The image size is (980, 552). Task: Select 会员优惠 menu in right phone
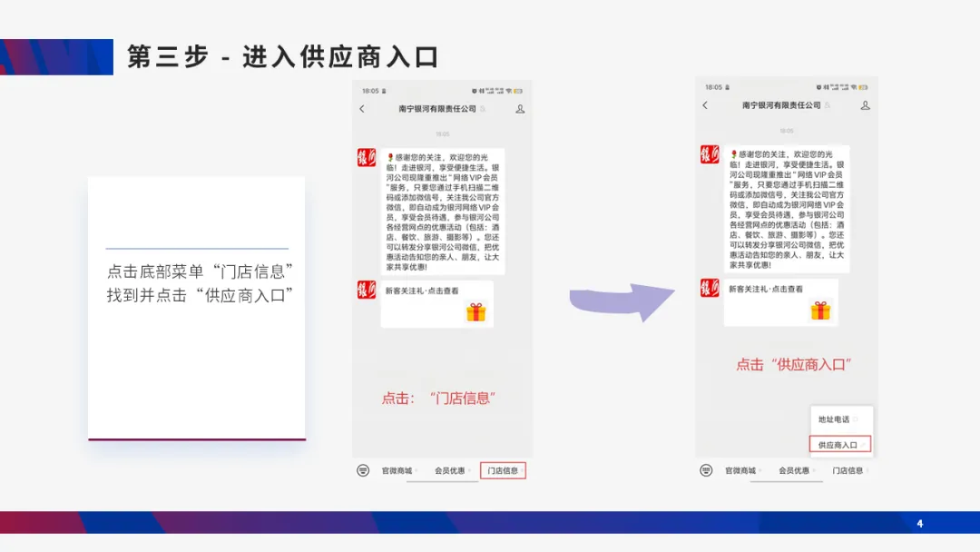[794, 470]
